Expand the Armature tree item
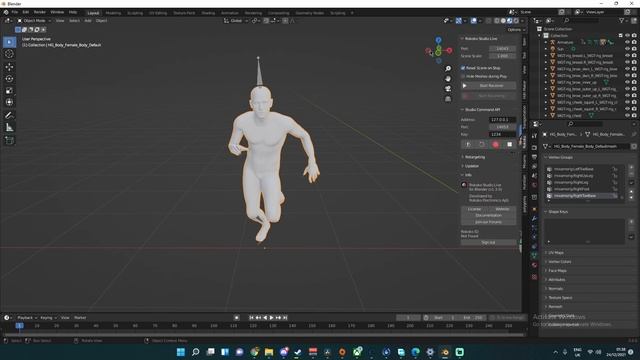Image resolution: width=640 pixels, height=360 pixels. [546, 42]
